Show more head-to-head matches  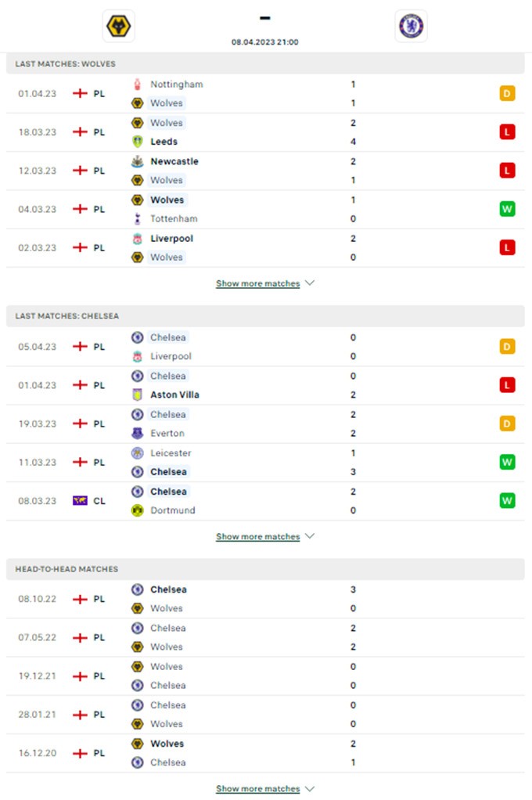(x=264, y=789)
